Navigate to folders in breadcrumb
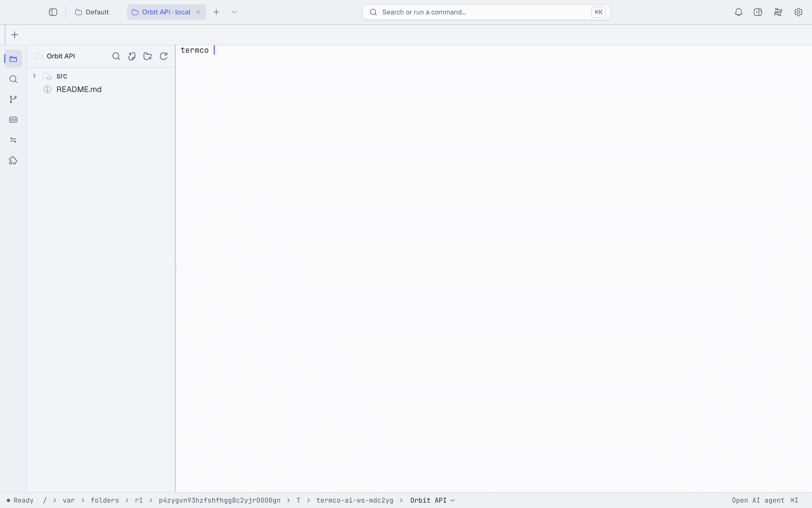 pyautogui.click(x=105, y=500)
